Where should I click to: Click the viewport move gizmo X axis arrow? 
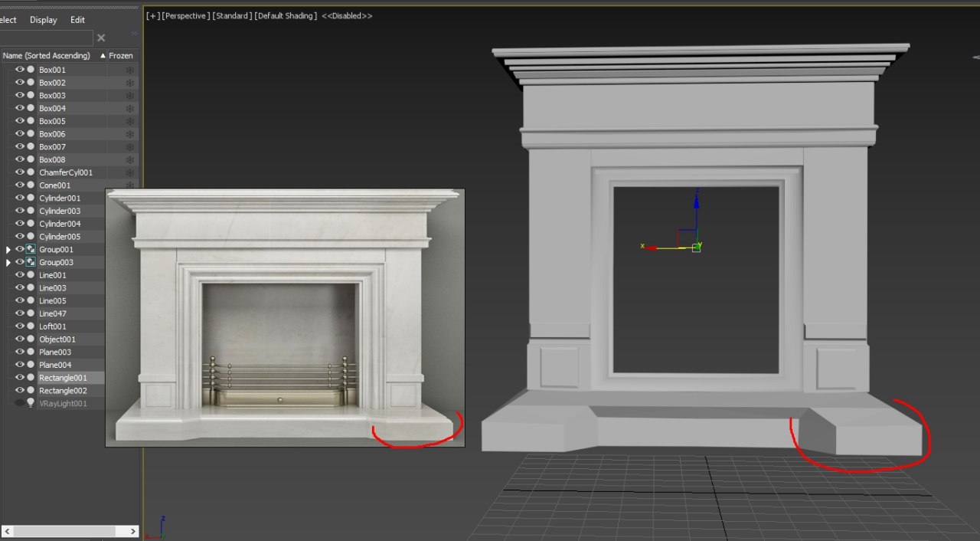click(652, 248)
